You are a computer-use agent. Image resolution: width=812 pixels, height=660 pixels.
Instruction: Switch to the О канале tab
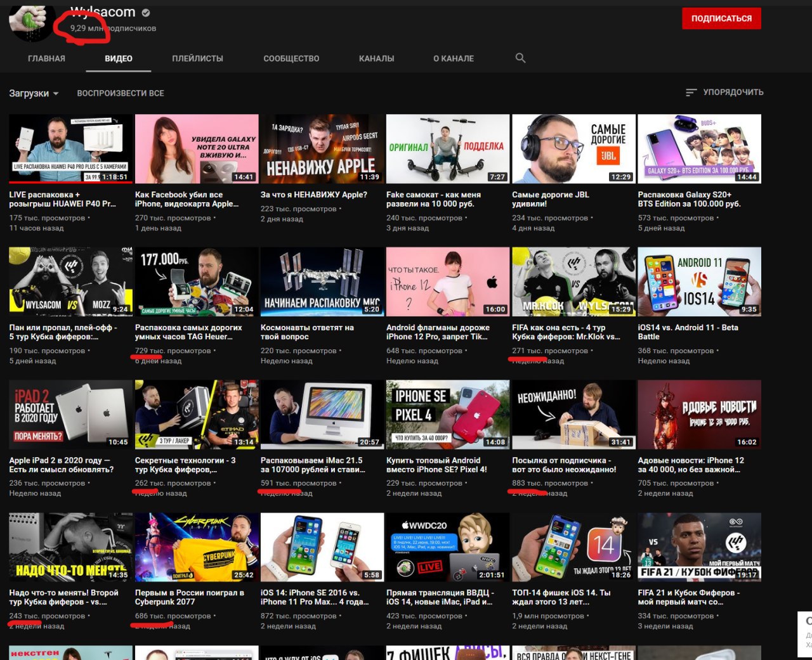coord(454,58)
